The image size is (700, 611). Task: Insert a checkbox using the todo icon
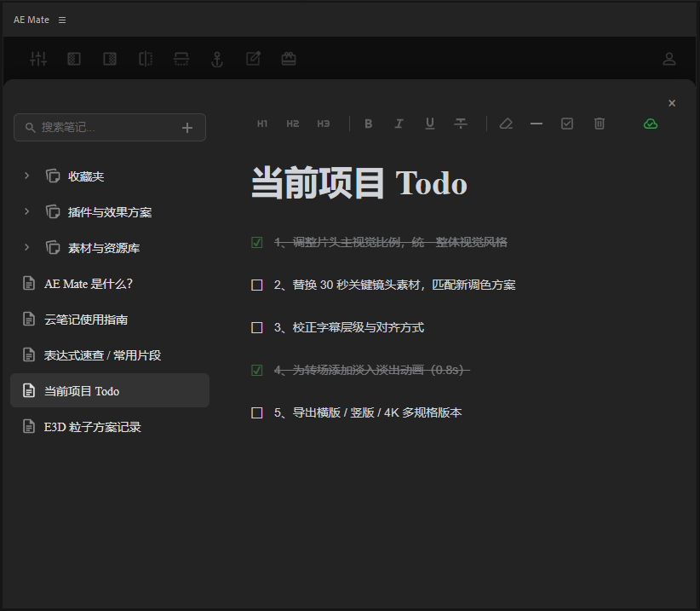point(567,124)
